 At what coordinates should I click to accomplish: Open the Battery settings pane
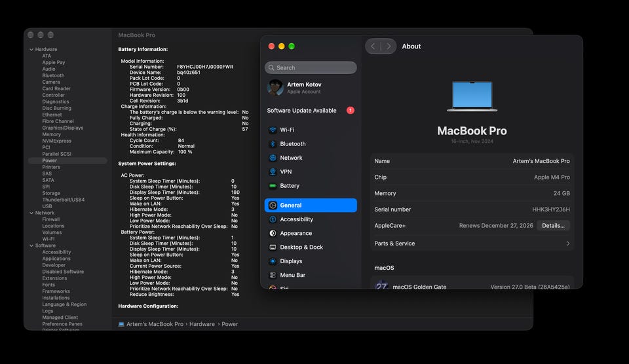[311, 186]
